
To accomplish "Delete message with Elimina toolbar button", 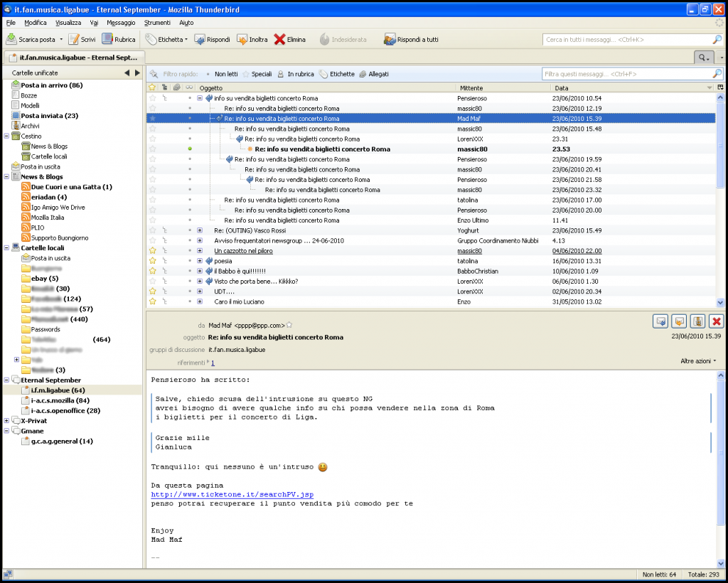I will pos(290,39).
